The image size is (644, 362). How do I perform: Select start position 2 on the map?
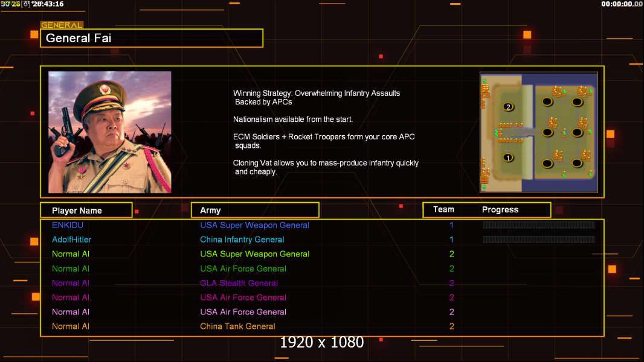pos(508,107)
